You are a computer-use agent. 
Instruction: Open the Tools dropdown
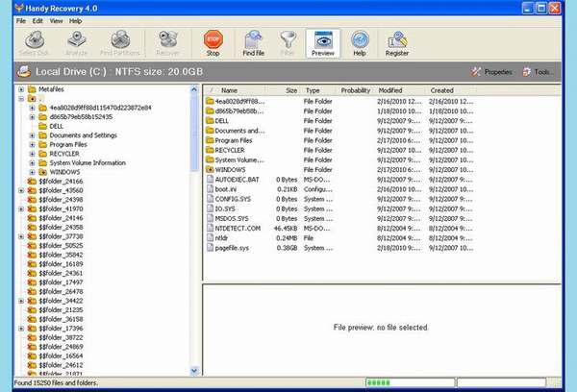click(x=538, y=72)
